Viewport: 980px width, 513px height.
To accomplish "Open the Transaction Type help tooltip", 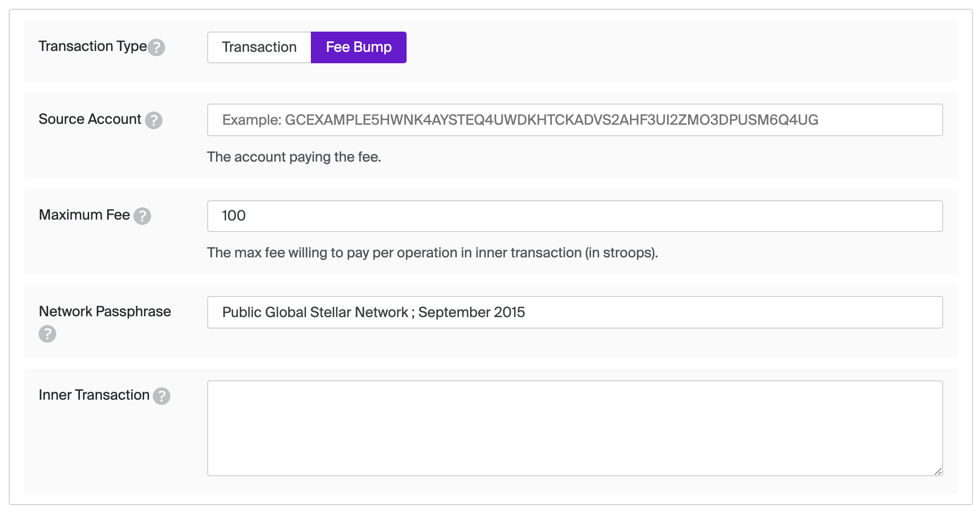I will tap(157, 47).
